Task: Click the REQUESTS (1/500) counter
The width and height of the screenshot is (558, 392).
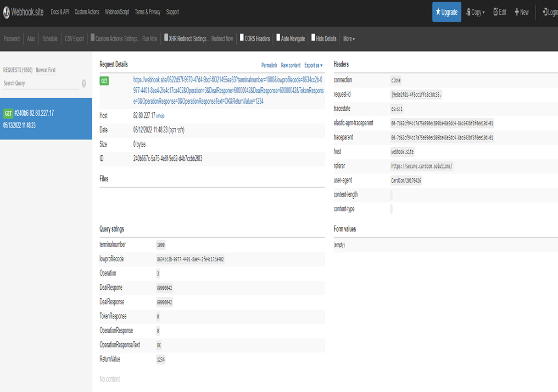Action: pos(18,70)
